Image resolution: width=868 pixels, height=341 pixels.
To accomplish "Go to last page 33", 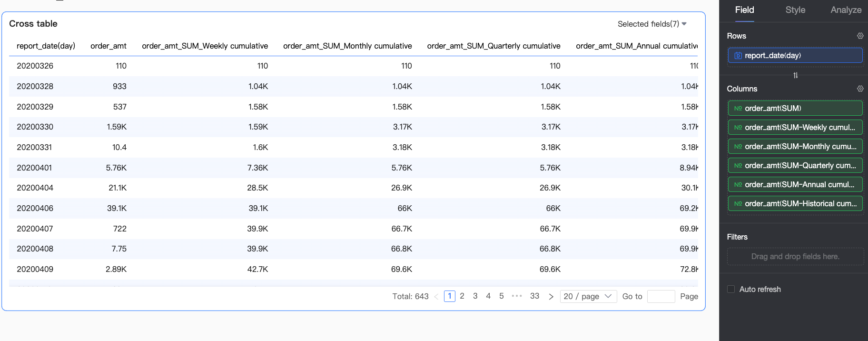I will [534, 296].
